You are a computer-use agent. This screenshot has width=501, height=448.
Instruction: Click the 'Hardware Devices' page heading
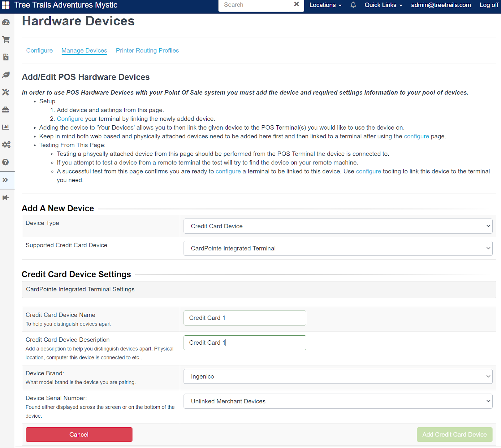pos(78,21)
